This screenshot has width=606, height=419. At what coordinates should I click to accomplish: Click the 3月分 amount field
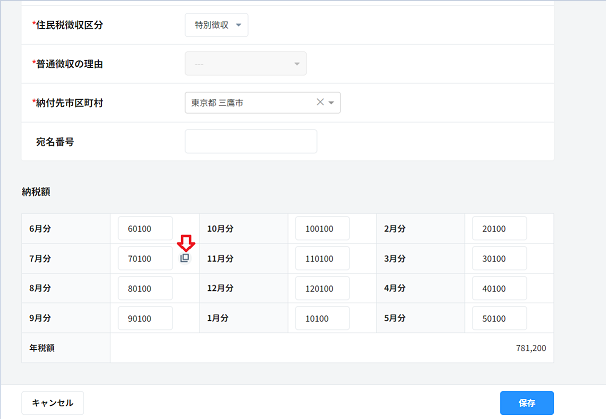coord(499,259)
